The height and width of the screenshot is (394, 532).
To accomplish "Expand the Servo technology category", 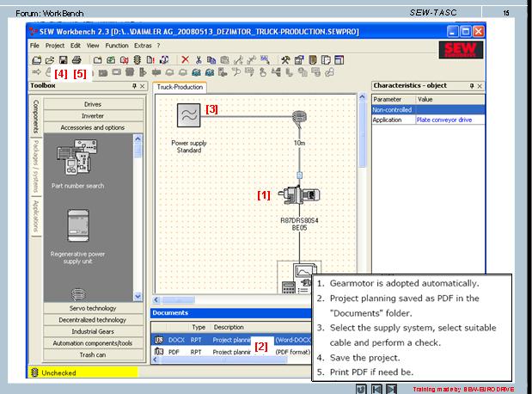I will (x=93, y=309).
